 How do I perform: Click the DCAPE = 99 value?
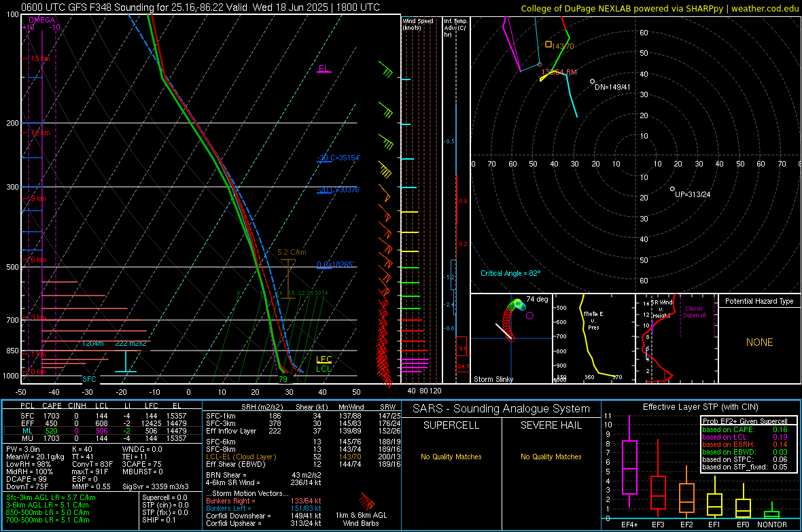click(27, 479)
